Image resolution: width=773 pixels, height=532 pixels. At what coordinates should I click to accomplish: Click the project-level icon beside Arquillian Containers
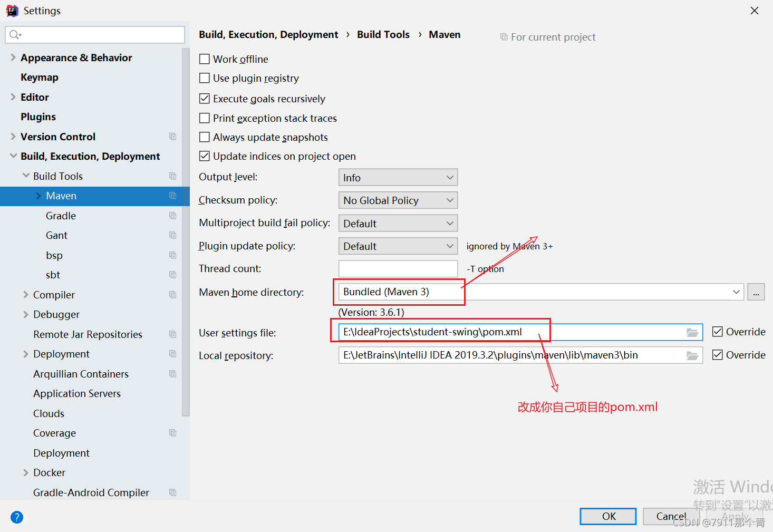click(x=172, y=374)
